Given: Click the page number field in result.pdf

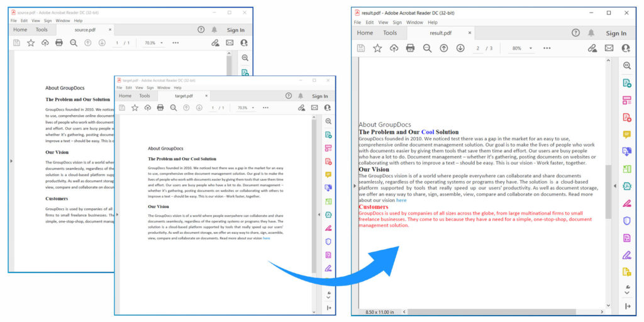Looking at the screenshot, I should point(478,48).
